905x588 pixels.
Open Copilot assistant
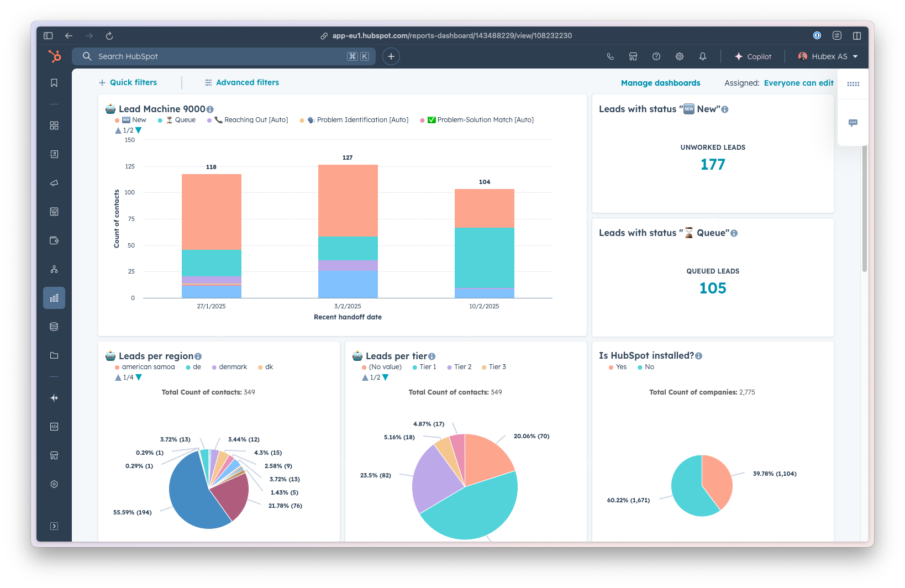point(753,56)
